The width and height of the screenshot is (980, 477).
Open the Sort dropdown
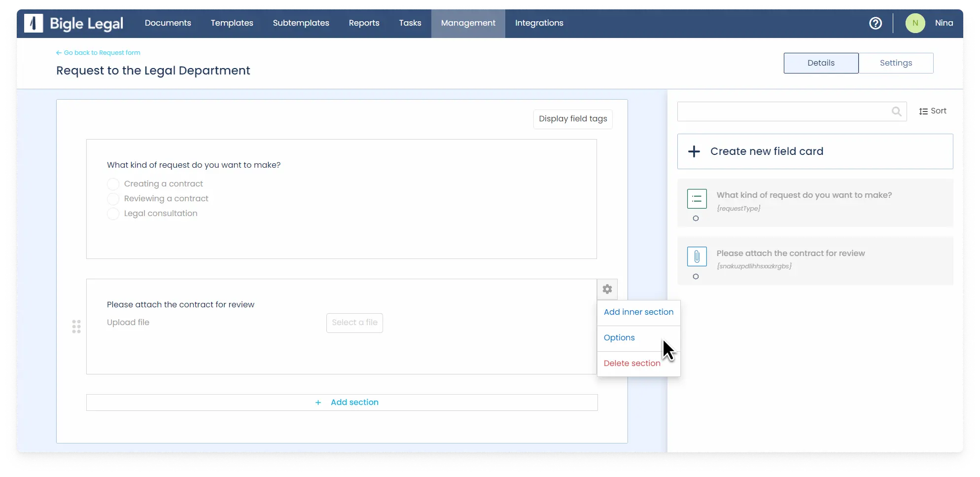[932, 111]
